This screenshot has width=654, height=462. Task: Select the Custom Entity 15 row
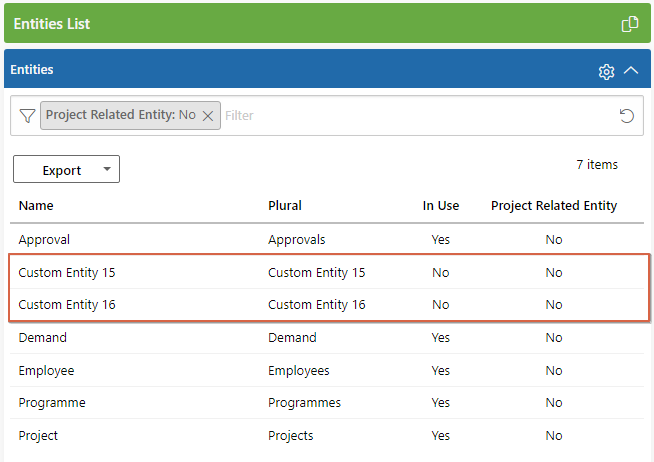327,272
